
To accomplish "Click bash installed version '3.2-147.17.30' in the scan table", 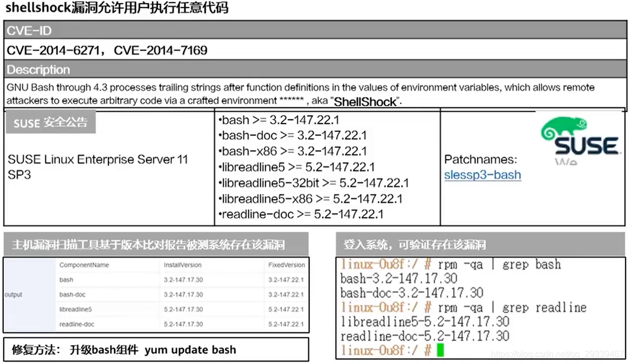I will [183, 280].
